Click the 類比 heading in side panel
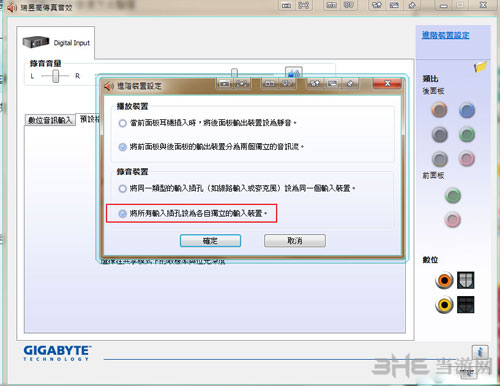The width and height of the screenshot is (500, 386). pyautogui.click(x=430, y=79)
